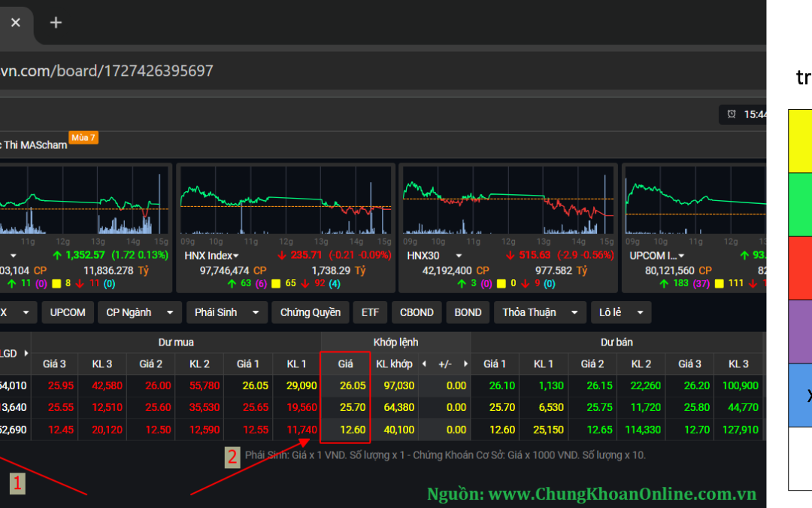Open the ETF board
Screen dimensions: 812x508
coord(370,312)
